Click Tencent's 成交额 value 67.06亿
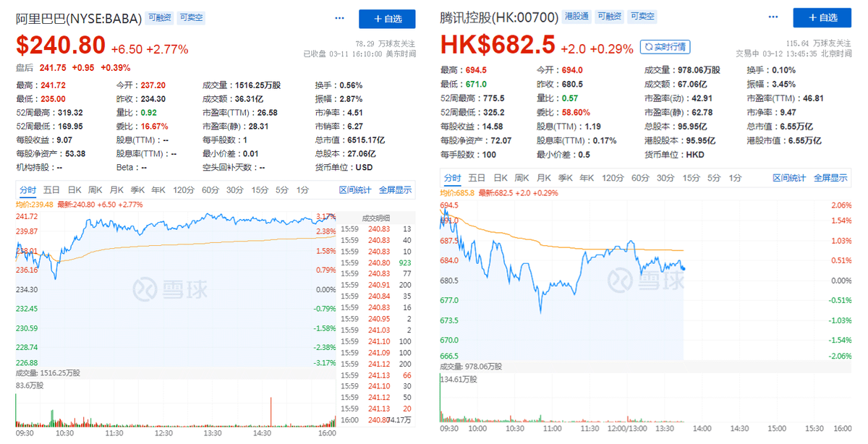Image resolution: width=868 pixels, height=444 pixels. pos(693,84)
